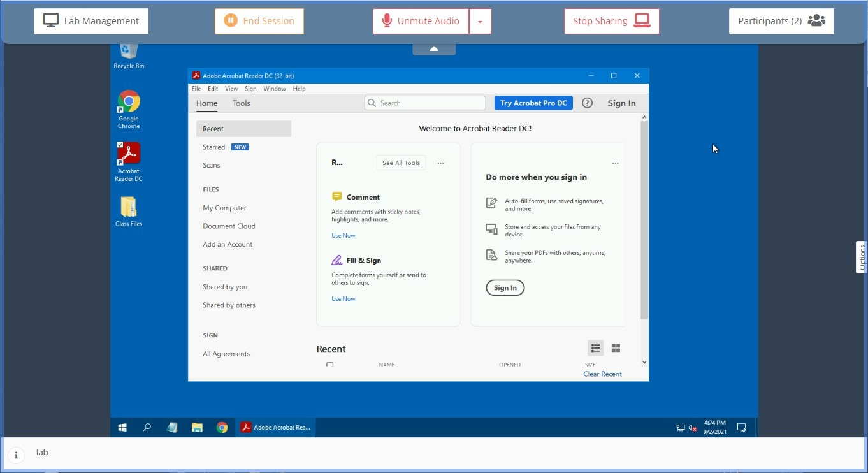This screenshot has height=473, width=868.
Task: Click the Adobe Acrobat Reader taskbar button
Action: click(276, 428)
